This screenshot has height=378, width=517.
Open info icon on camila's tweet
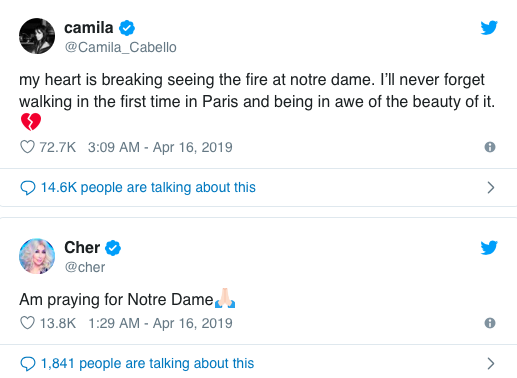pos(490,147)
